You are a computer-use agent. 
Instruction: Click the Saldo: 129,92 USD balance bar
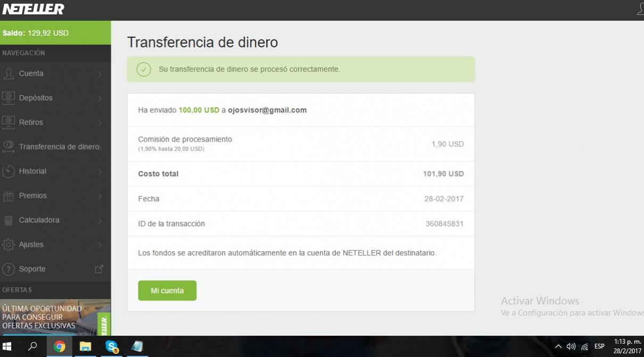[55, 33]
